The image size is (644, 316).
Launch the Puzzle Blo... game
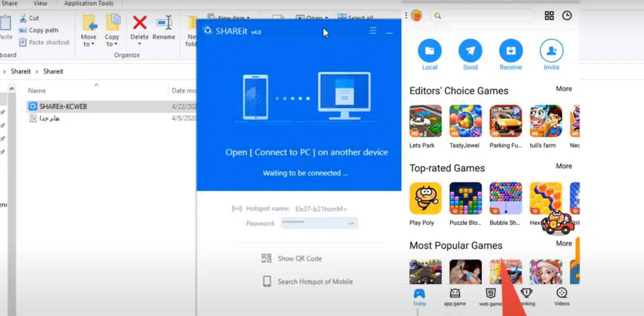[x=466, y=198]
